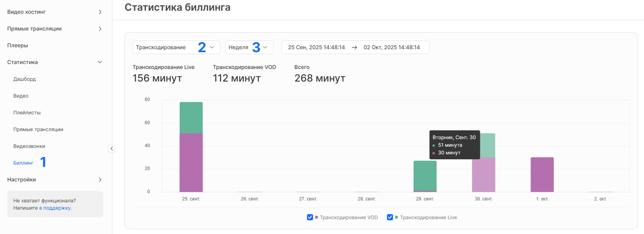The width and height of the screenshot is (644, 234).
Task: Select Видеозвонки in statistics submenu
Action: (29, 146)
